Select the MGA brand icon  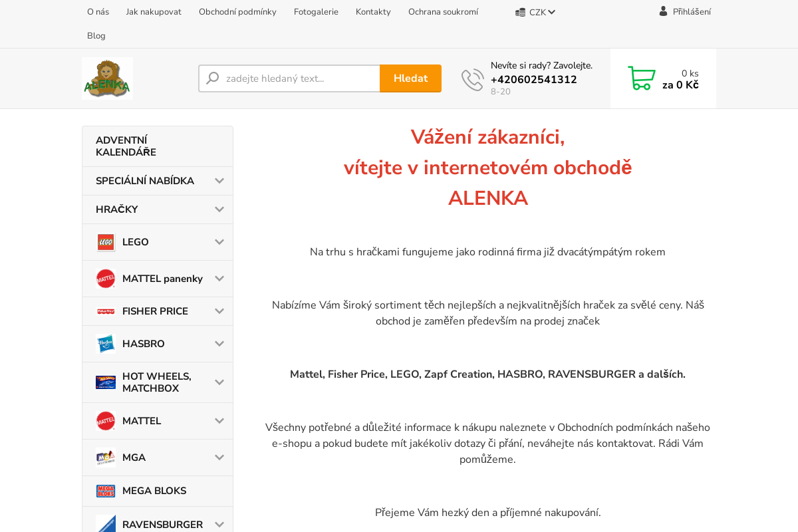pos(106,458)
